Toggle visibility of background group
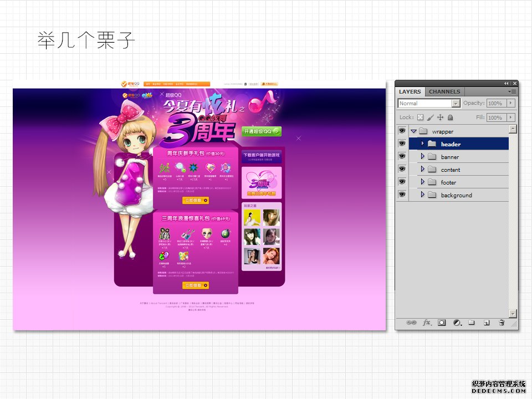 click(x=402, y=195)
